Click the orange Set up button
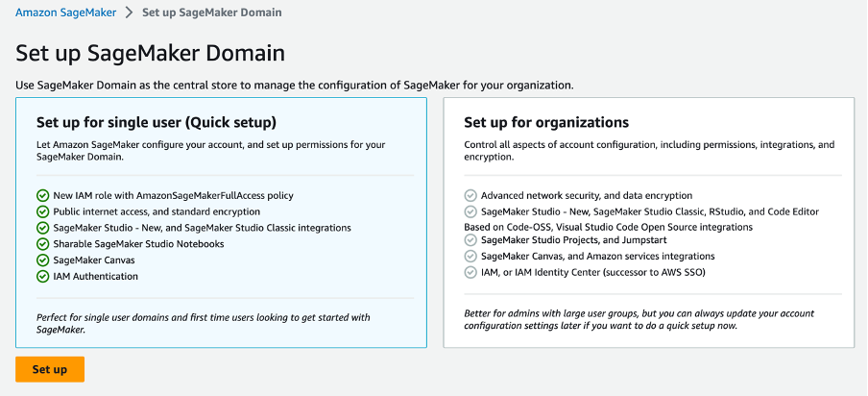Image resolution: width=868 pixels, height=396 pixels. click(x=50, y=369)
